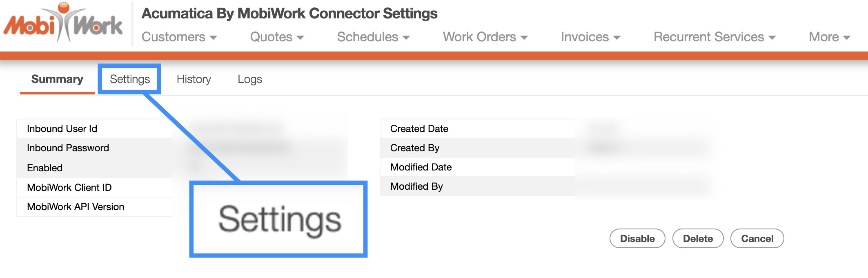This screenshot has width=868, height=278.
Task: Select the MobiWork API Version row label
Action: [x=76, y=207]
